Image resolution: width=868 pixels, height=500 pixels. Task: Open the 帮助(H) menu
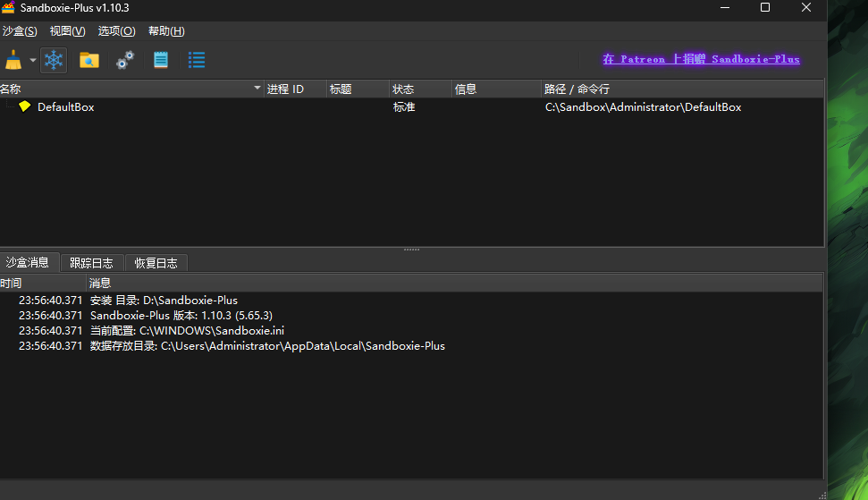click(x=166, y=31)
